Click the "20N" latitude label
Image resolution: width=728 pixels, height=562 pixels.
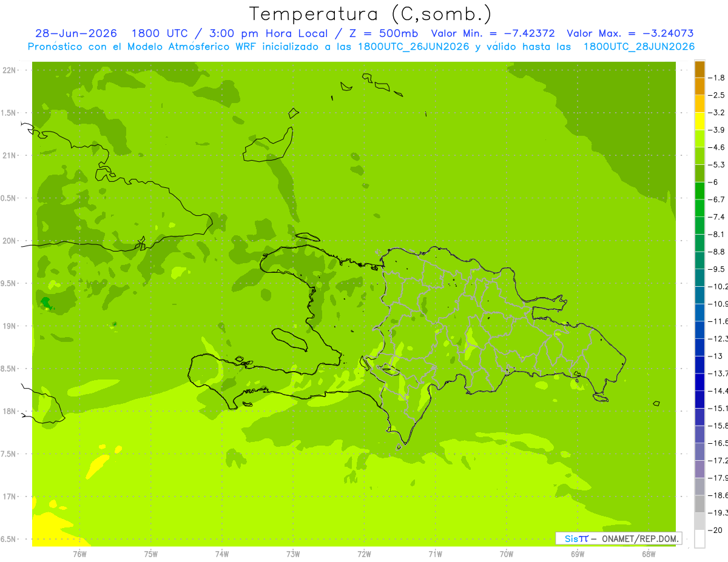click(8, 241)
